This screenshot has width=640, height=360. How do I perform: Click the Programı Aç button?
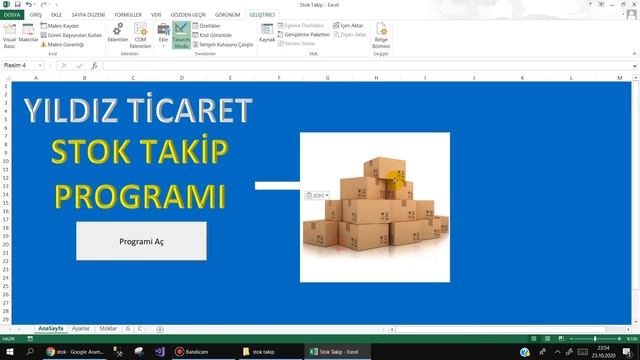[141, 241]
